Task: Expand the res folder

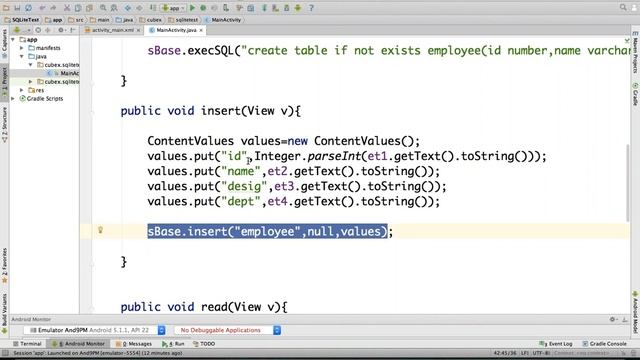Action: pos(22,90)
